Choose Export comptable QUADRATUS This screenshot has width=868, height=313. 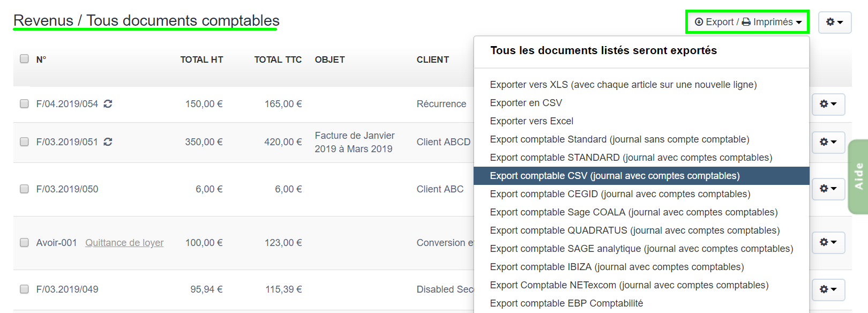[x=641, y=230]
